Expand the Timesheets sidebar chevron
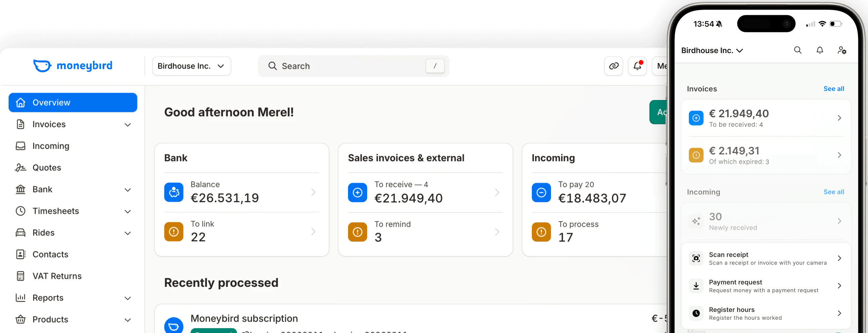 click(127, 211)
